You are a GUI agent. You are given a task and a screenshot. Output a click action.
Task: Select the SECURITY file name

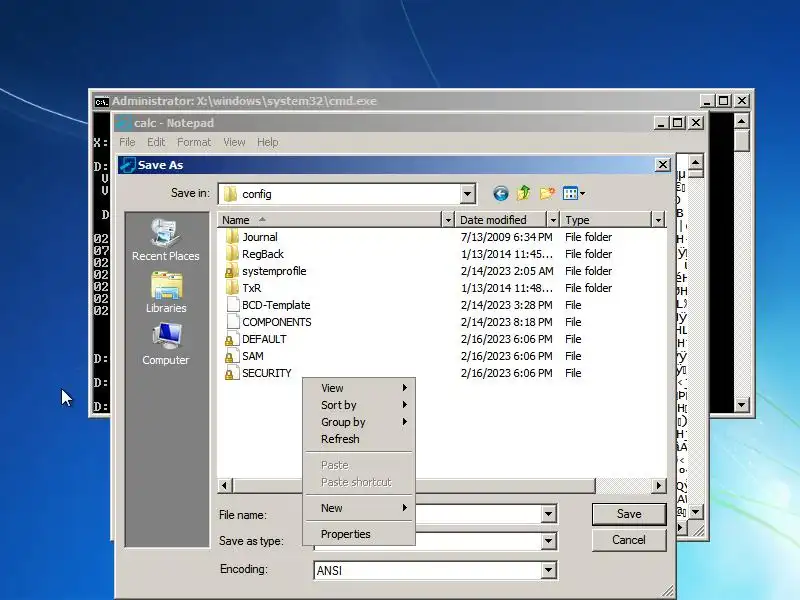pos(266,373)
